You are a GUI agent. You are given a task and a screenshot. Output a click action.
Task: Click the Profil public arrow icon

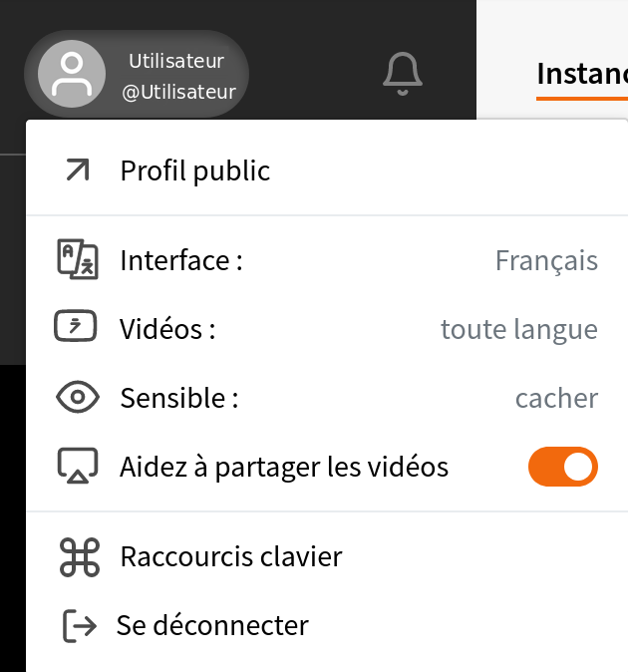coord(77,170)
